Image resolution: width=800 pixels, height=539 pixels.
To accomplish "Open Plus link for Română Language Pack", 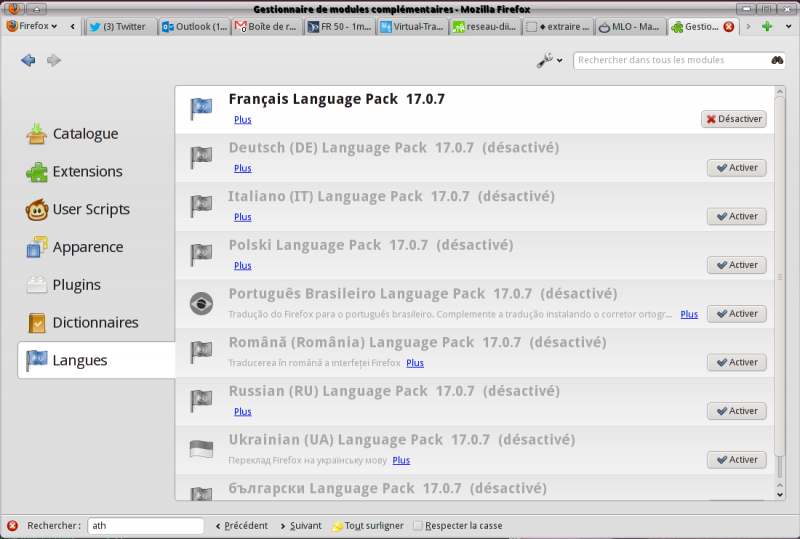I will pyautogui.click(x=415, y=363).
